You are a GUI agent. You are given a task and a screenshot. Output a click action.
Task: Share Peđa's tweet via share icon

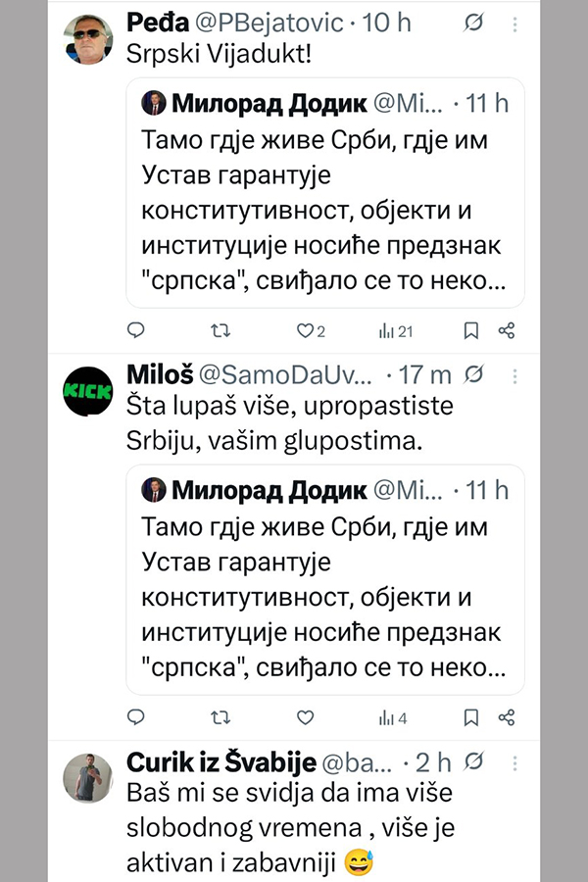507,330
